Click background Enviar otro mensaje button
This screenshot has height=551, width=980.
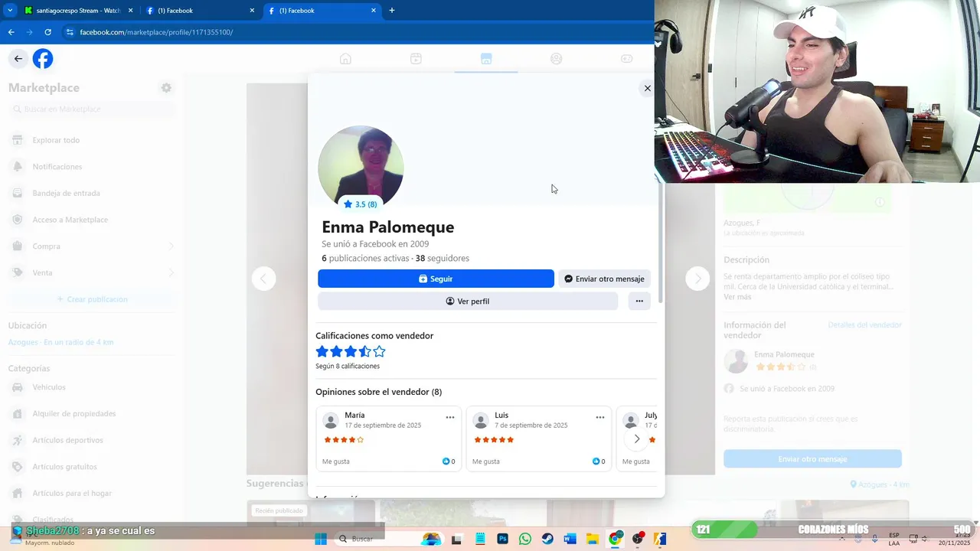812,459
